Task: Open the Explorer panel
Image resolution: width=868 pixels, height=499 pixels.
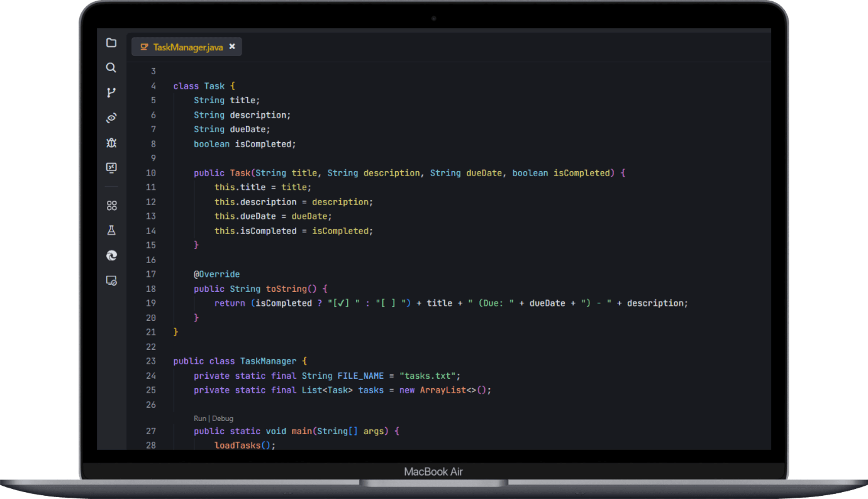Action: 111,43
